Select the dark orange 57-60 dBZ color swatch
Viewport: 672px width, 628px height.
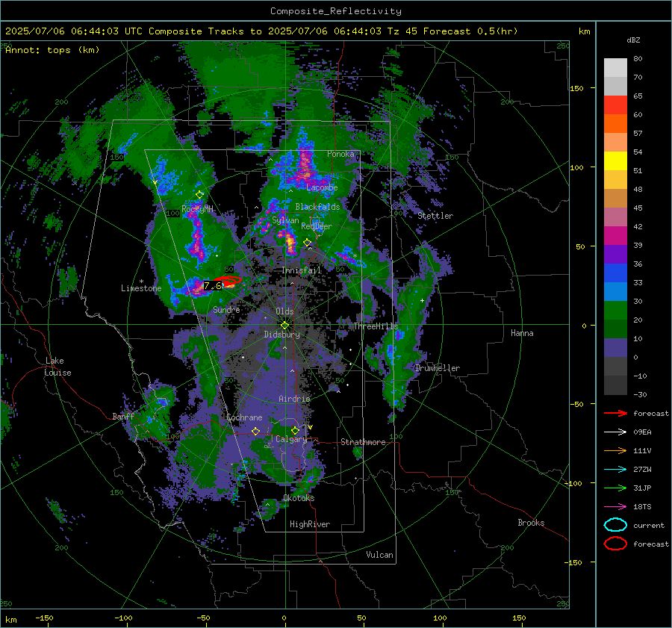(x=615, y=124)
